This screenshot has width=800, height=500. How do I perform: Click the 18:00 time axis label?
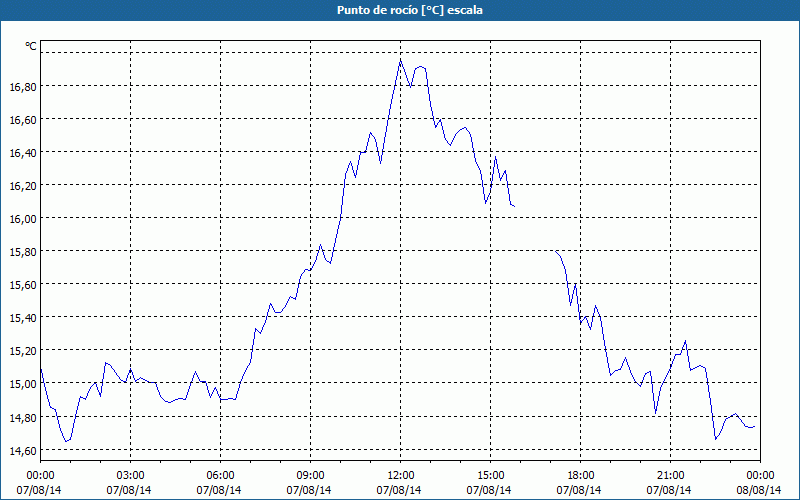coord(580,476)
